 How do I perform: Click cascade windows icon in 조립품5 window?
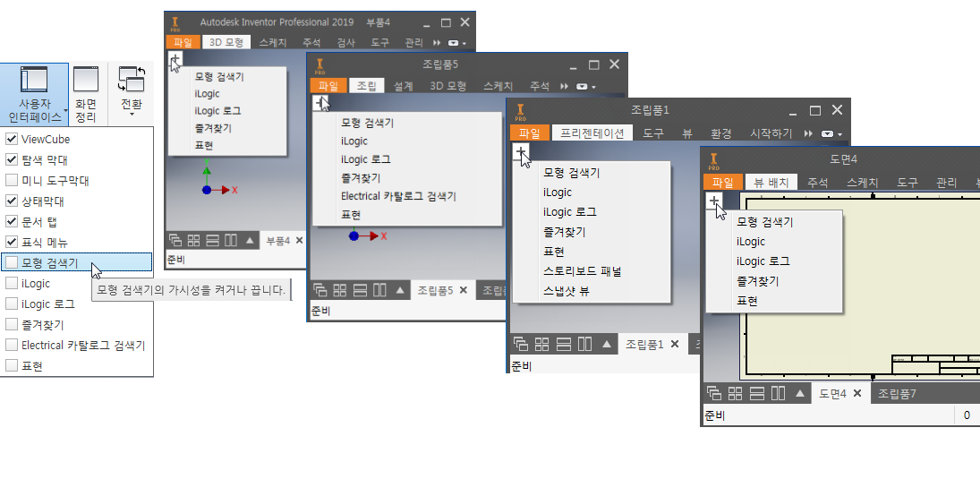pos(320,290)
